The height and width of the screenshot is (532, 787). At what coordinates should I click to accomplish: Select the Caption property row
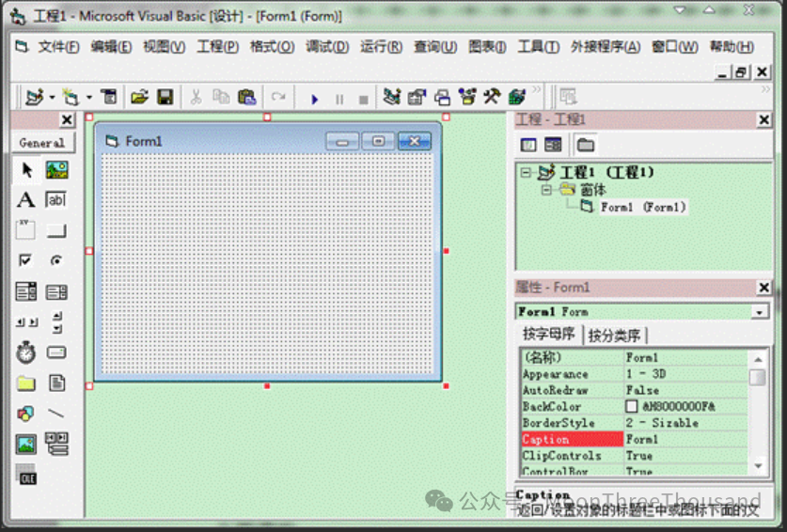click(571, 439)
